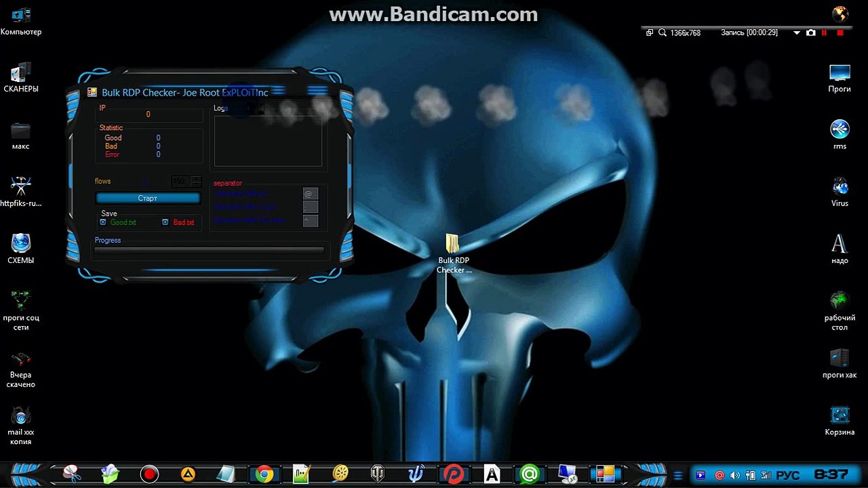The width and height of the screenshot is (868, 488).
Task: Click the taskbar clock showing 8:37
Action: (831, 474)
